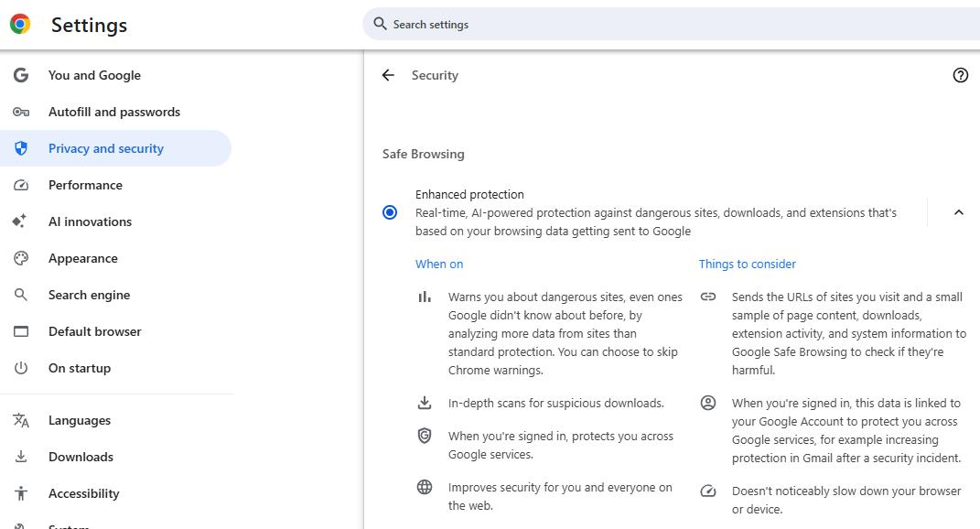
Task: Open On startup settings
Action: point(115,368)
